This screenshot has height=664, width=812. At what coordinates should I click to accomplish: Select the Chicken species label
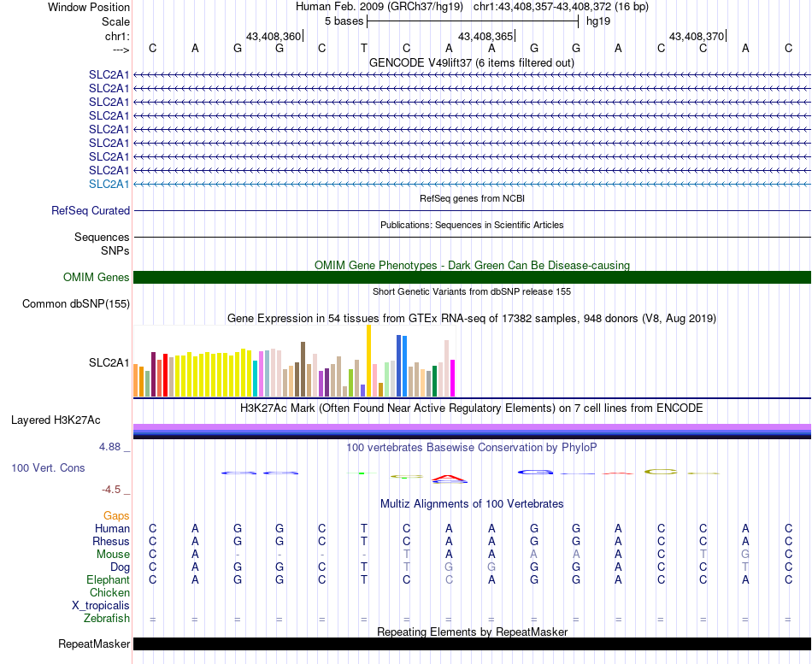click(x=109, y=592)
